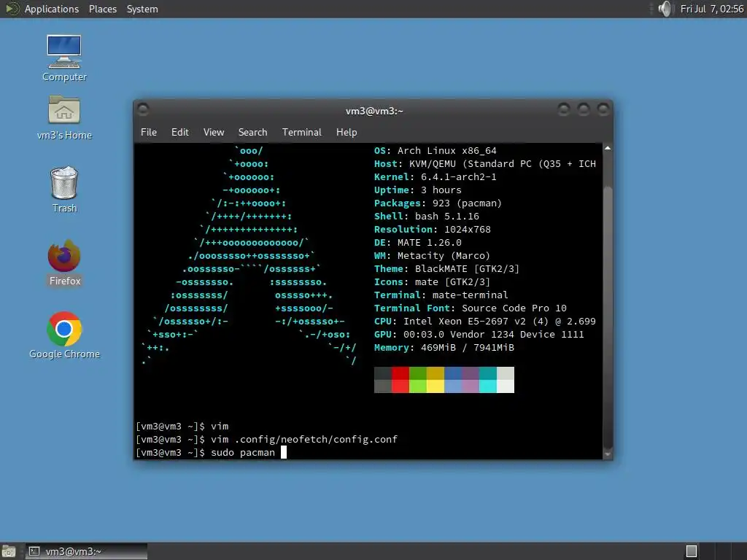Open vm3's Home folder icon
This screenshot has width=747, height=560.
click(64, 117)
